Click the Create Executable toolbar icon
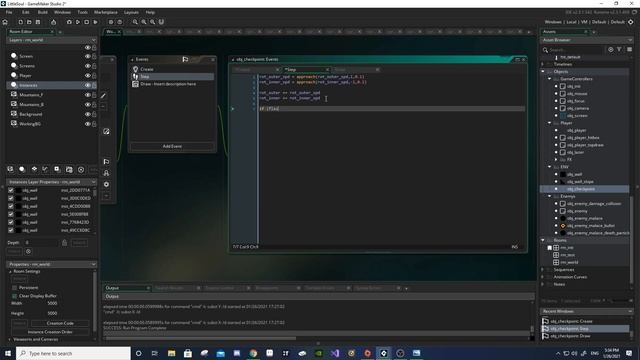 click(x=53, y=22)
